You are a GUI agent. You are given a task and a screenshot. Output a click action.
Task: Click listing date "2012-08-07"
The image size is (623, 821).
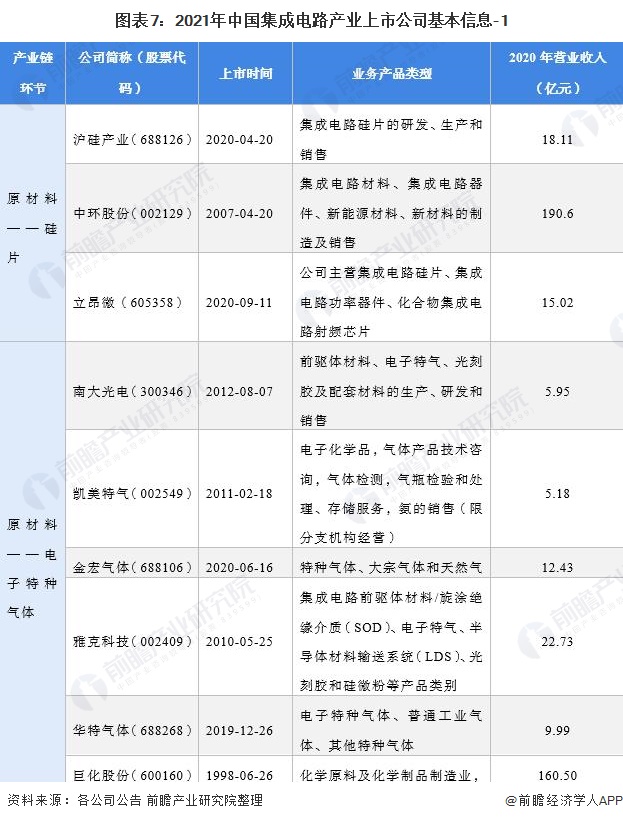point(239,392)
